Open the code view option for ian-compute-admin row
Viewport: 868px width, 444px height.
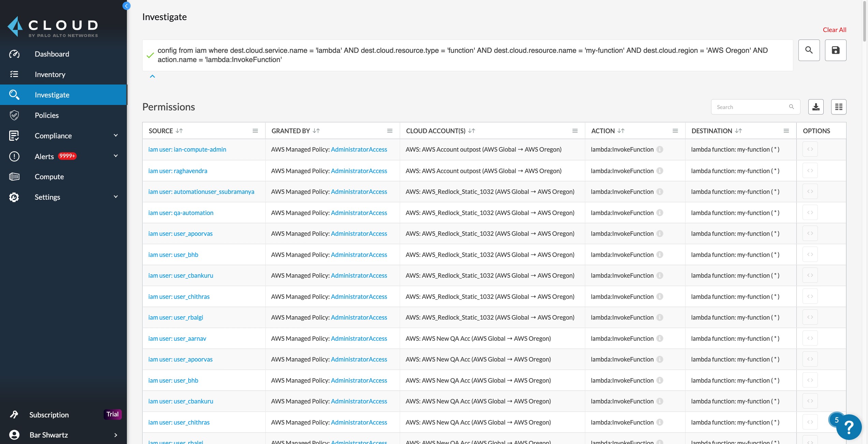pos(810,149)
